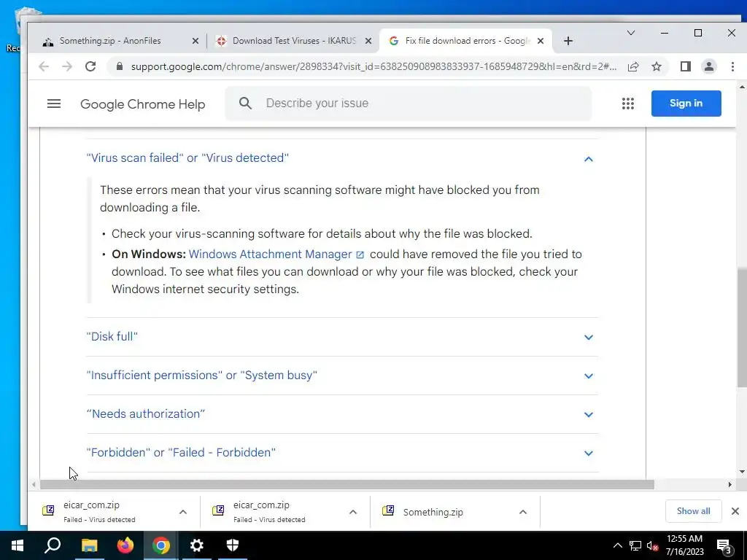Click the vertical page scrollbar thumb
The image size is (747, 560).
click(742, 327)
